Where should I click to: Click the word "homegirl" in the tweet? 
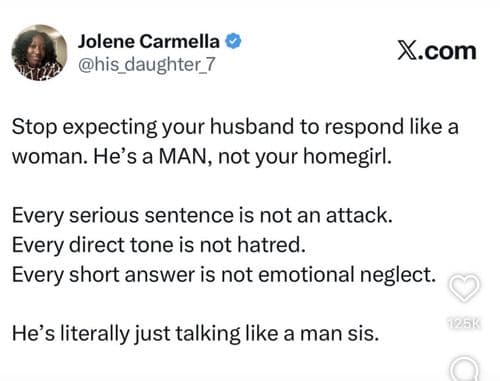click(346, 157)
